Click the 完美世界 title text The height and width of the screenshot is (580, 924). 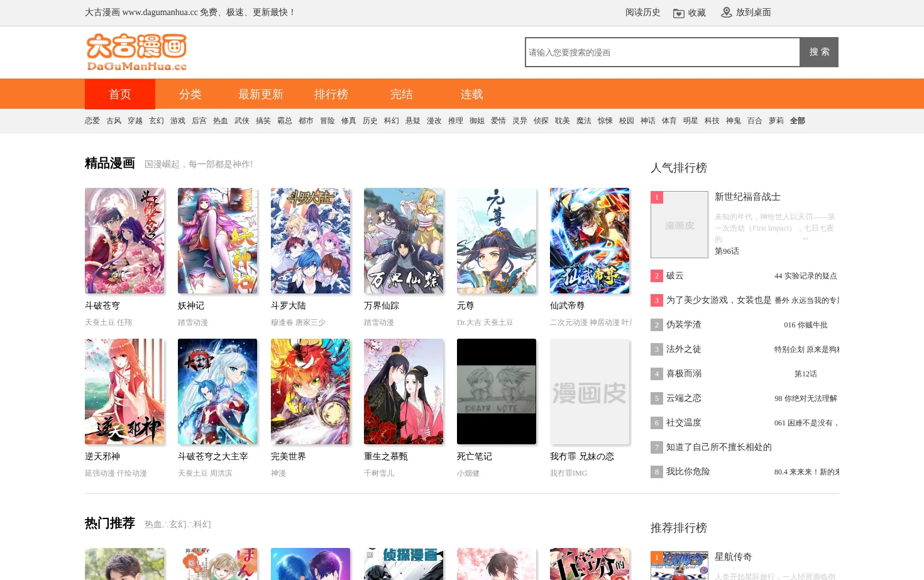point(289,457)
